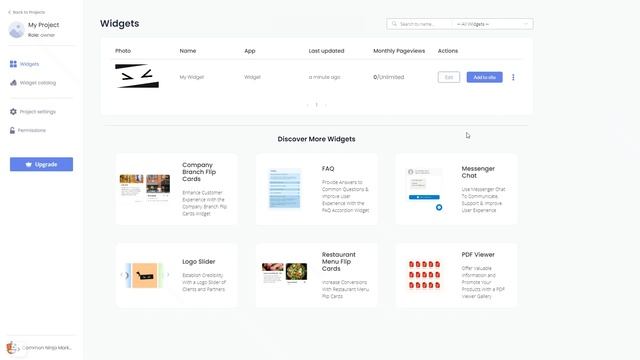Open the Widgets sidebar grid icon
This screenshot has height=360, width=640.
(13, 64)
